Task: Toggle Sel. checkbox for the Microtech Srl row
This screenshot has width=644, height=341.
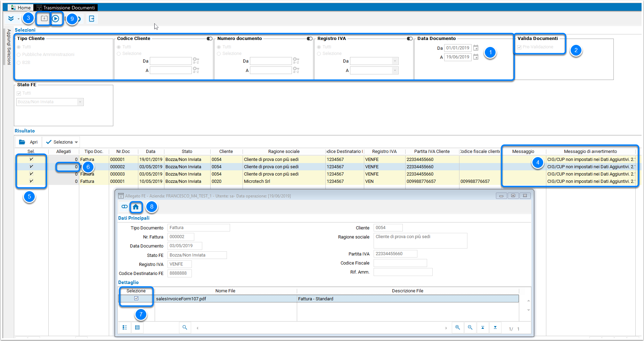Action: [x=31, y=181]
